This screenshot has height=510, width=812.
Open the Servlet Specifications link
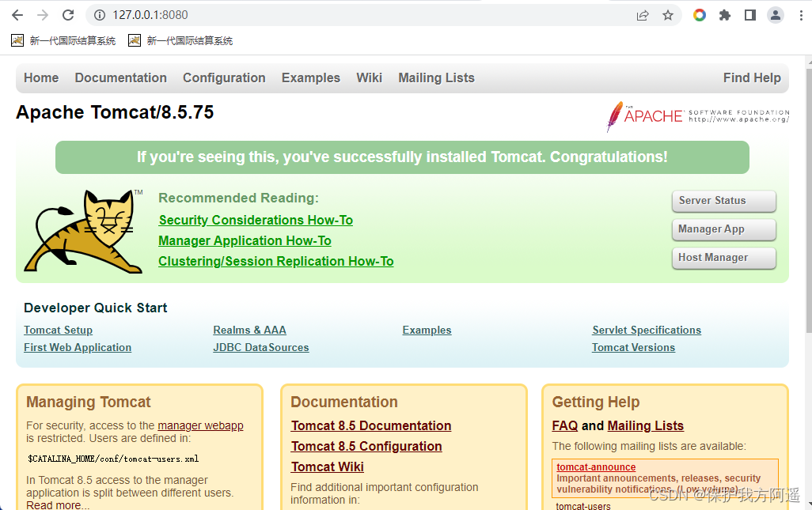647,330
